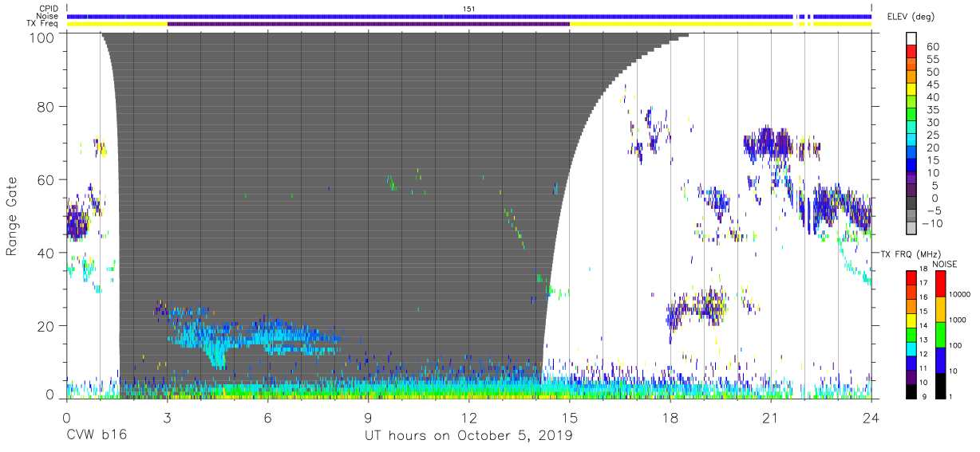Viewport: 980px width, 452px height.
Task: Click the 20 tick label on the Range Gate axis
Action: (x=45, y=327)
